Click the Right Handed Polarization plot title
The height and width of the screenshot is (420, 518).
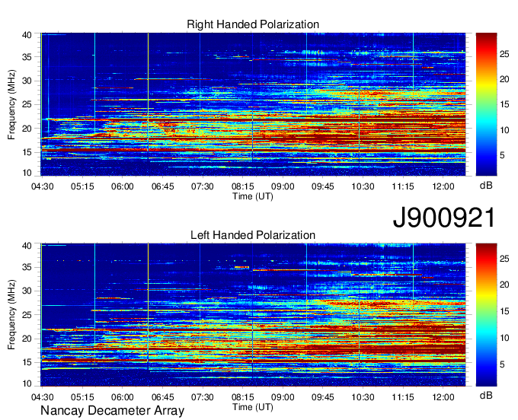(253, 24)
